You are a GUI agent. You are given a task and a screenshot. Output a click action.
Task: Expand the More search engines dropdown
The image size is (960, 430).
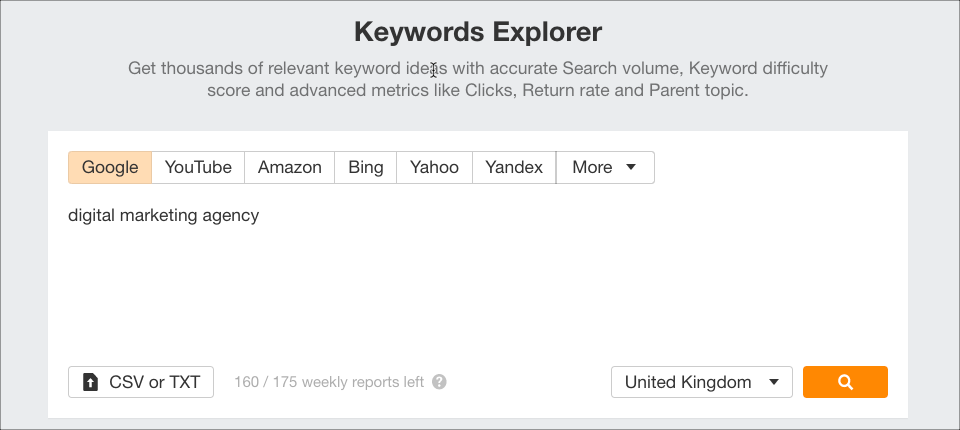click(604, 167)
